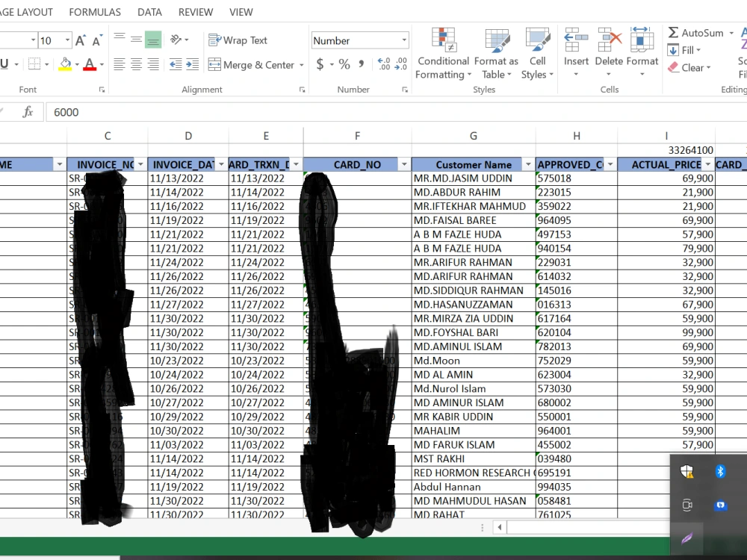Open the Alignment dialog launcher

(x=302, y=90)
